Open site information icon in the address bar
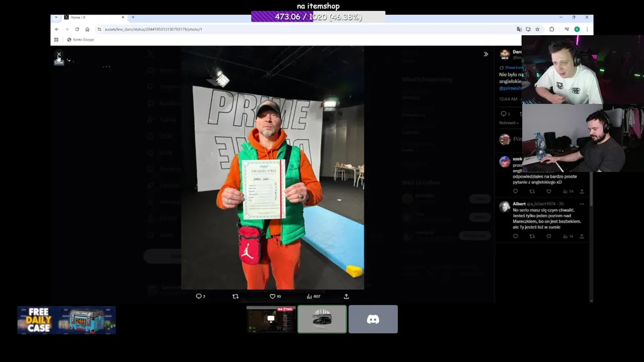 [x=99, y=29]
